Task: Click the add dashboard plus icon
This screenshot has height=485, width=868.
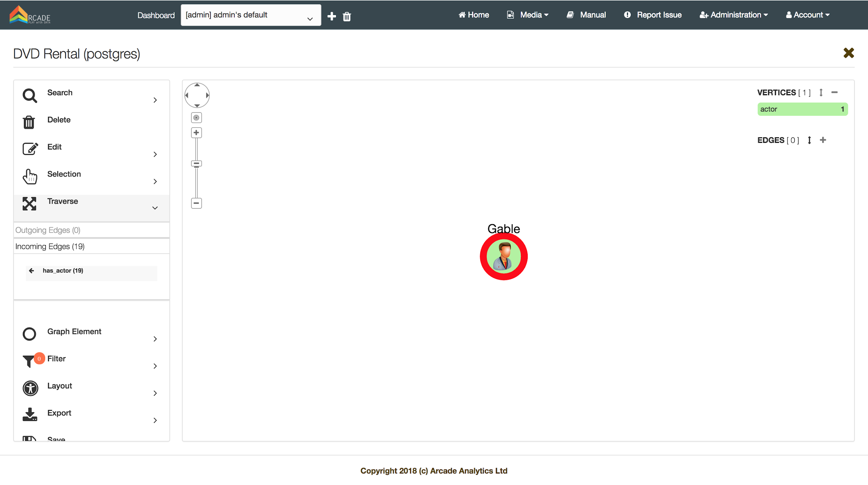Action: (332, 16)
